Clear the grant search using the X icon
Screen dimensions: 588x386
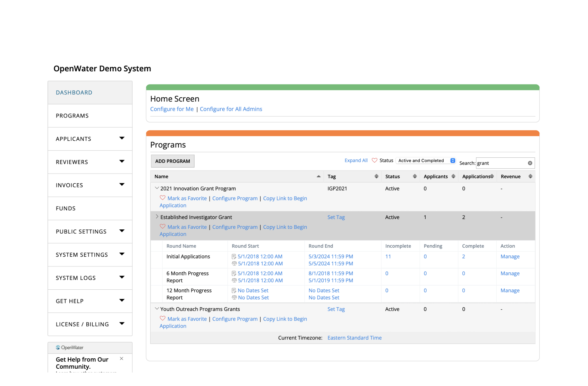pyautogui.click(x=530, y=163)
